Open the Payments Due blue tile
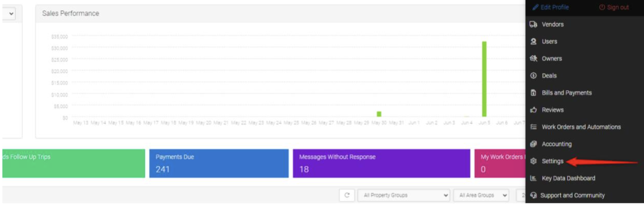Screen dimensions: 644x204 coord(219,163)
